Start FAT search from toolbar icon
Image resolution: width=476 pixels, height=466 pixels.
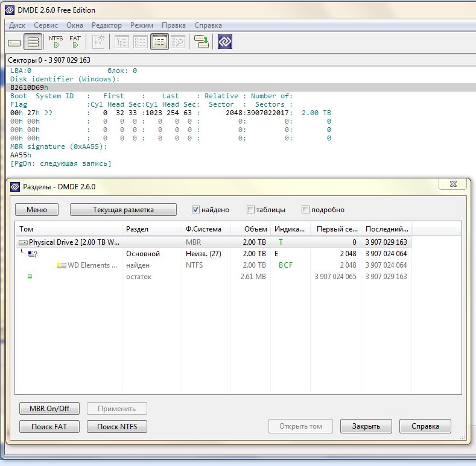(x=75, y=42)
